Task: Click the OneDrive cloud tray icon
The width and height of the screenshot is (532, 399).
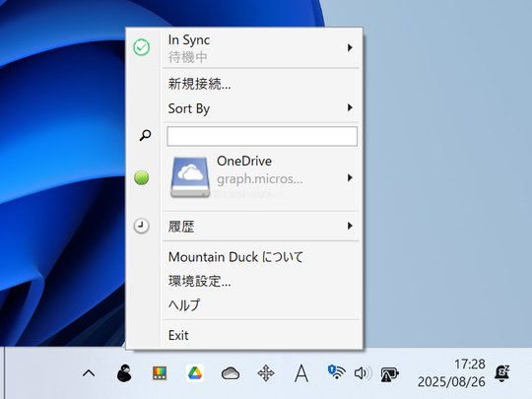Action: point(231,374)
